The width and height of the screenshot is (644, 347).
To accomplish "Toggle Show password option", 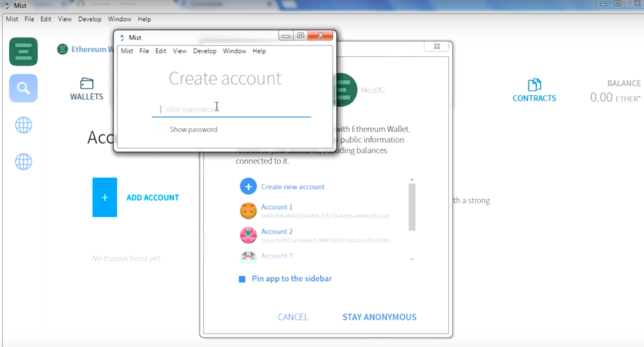I will pos(193,129).
